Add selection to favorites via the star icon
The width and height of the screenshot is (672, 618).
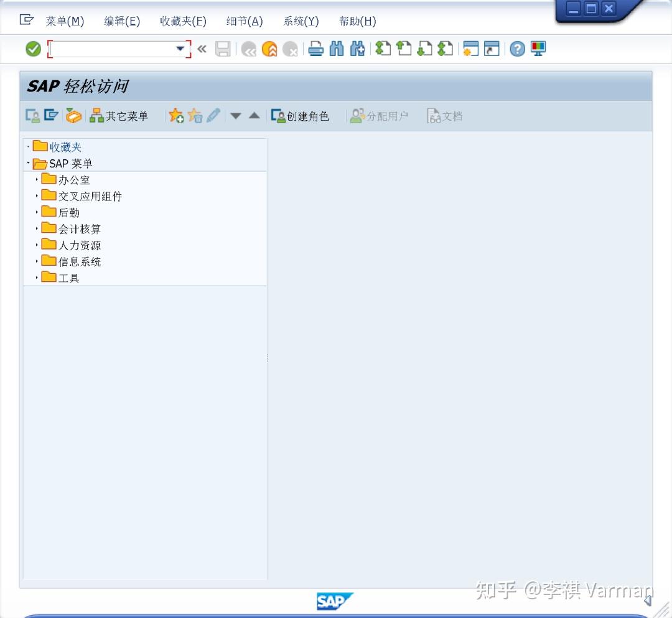(175, 116)
